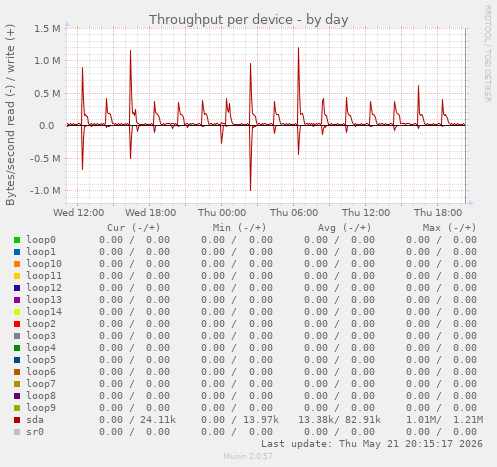Click the 0.0 y-axis label

pos(47,126)
